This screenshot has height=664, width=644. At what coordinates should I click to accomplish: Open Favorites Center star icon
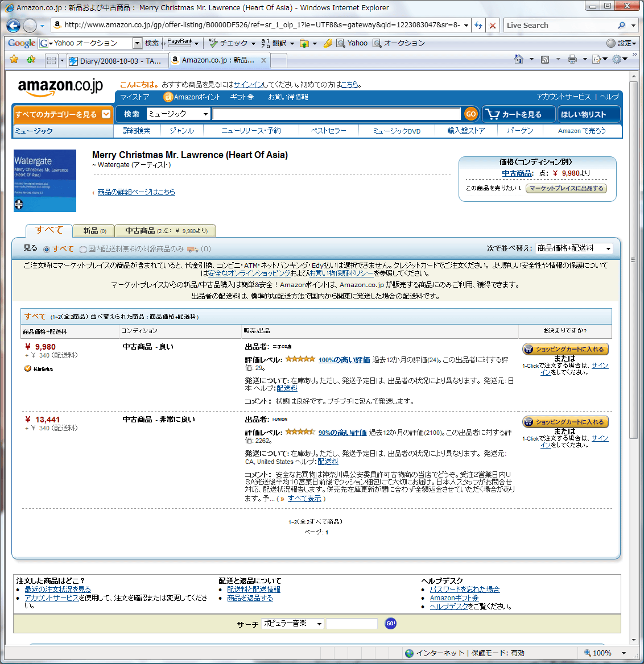(x=14, y=60)
